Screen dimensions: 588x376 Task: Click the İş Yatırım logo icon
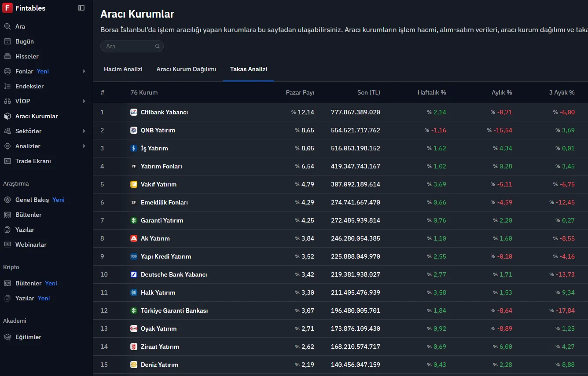click(134, 148)
